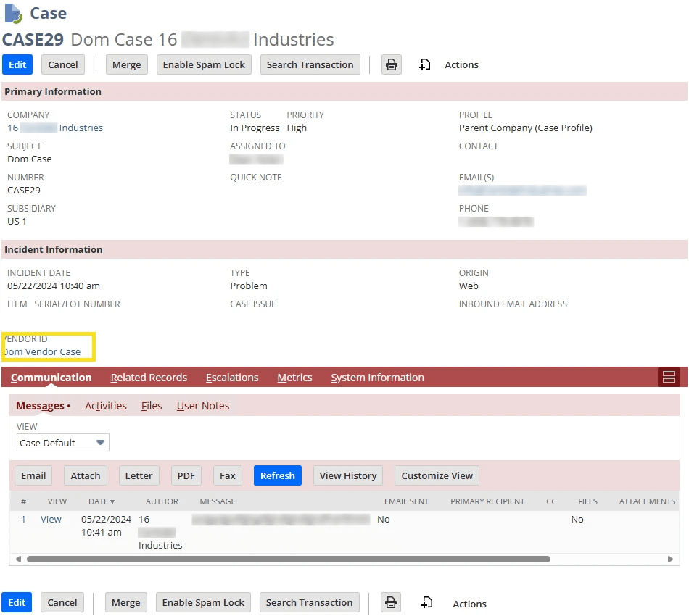
Task: Click the bottom Merge button
Action: (125, 602)
